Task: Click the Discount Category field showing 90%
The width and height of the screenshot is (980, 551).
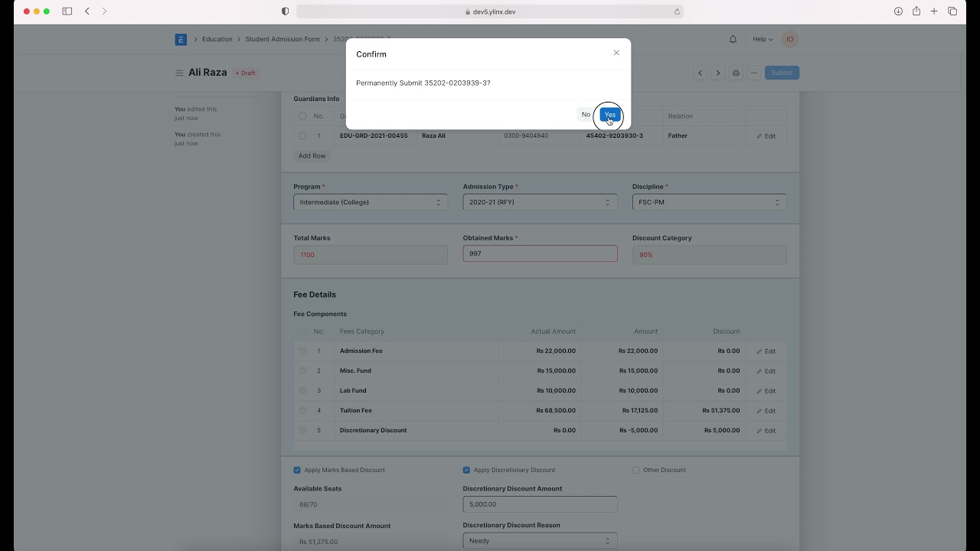Action: [710, 255]
